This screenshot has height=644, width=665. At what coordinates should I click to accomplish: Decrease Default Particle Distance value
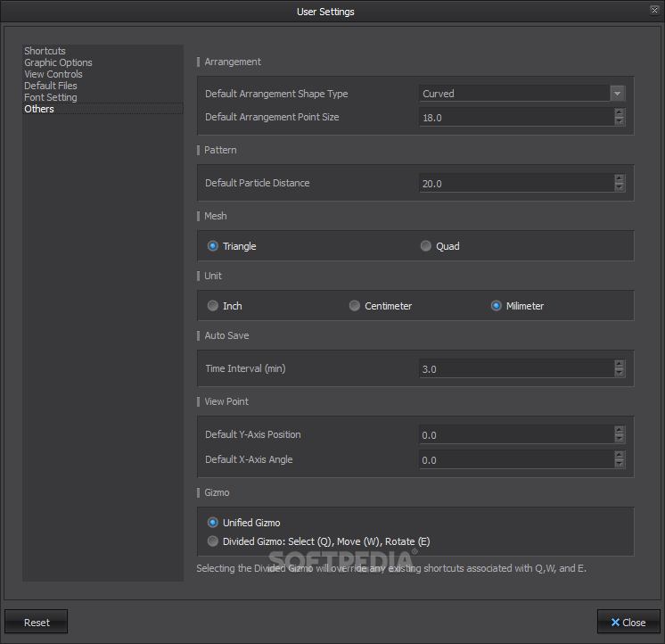(620, 187)
